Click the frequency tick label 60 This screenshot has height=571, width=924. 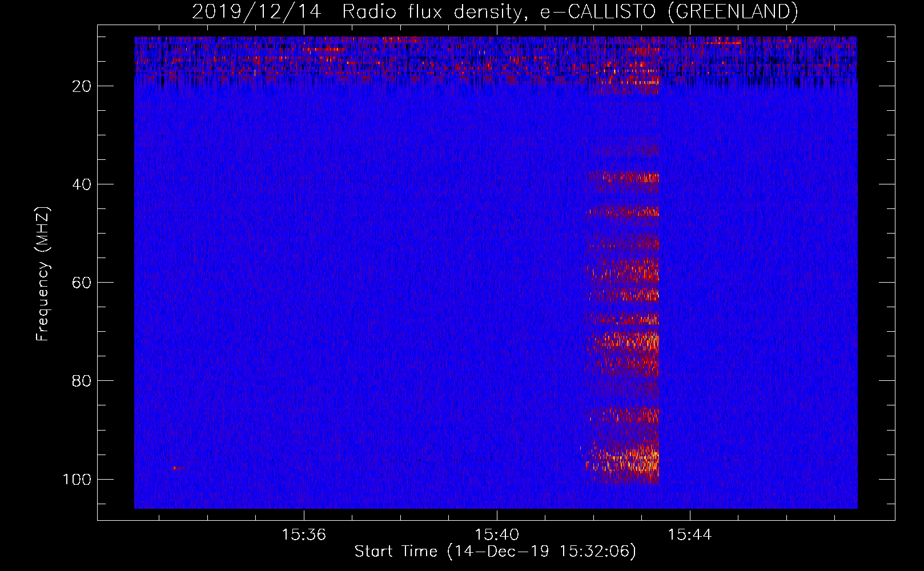(82, 283)
